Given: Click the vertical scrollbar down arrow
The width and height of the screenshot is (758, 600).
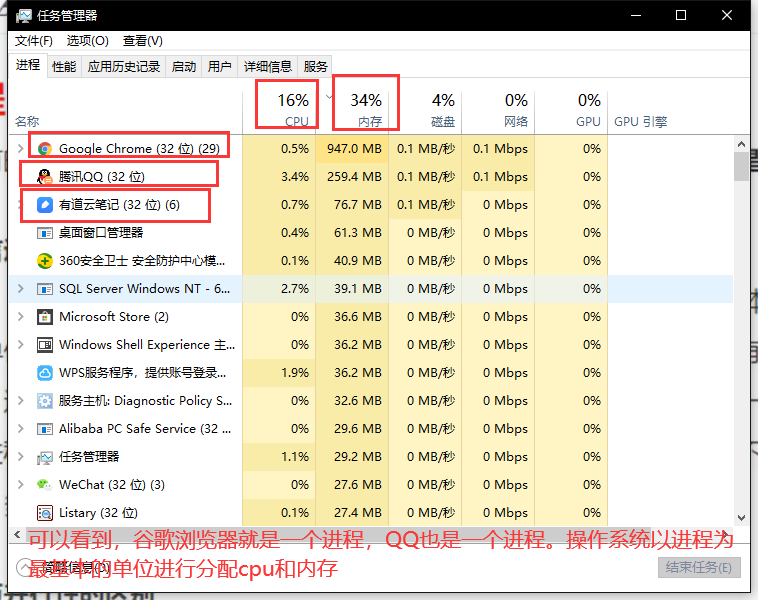Looking at the screenshot, I should click(741, 518).
